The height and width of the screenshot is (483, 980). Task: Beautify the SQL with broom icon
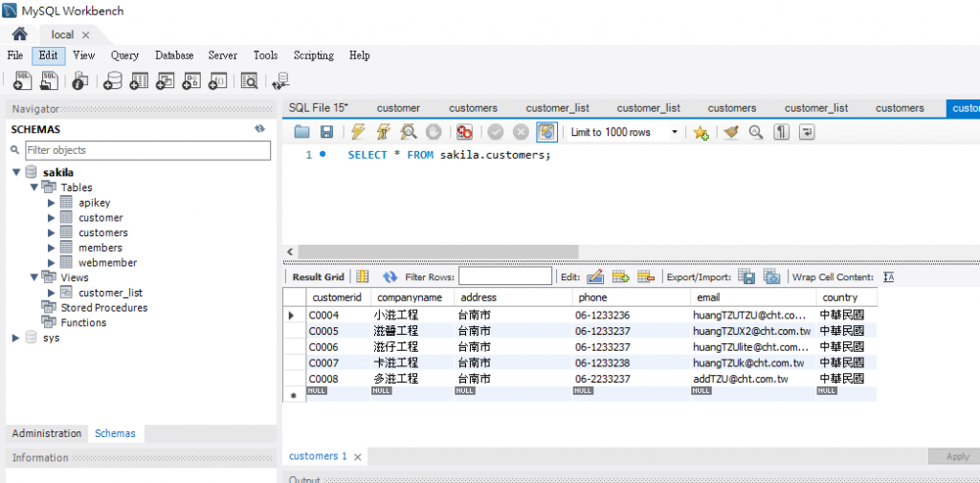click(731, 132)
